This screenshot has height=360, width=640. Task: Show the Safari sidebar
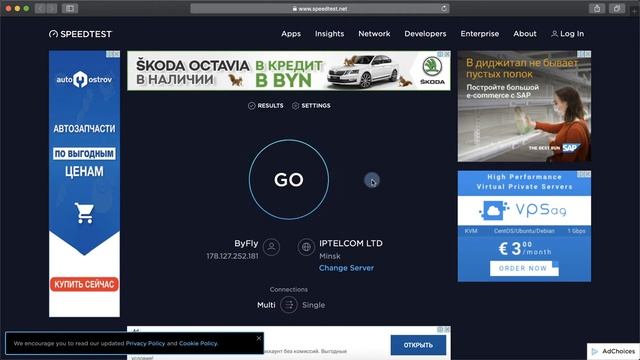(70, 8)
